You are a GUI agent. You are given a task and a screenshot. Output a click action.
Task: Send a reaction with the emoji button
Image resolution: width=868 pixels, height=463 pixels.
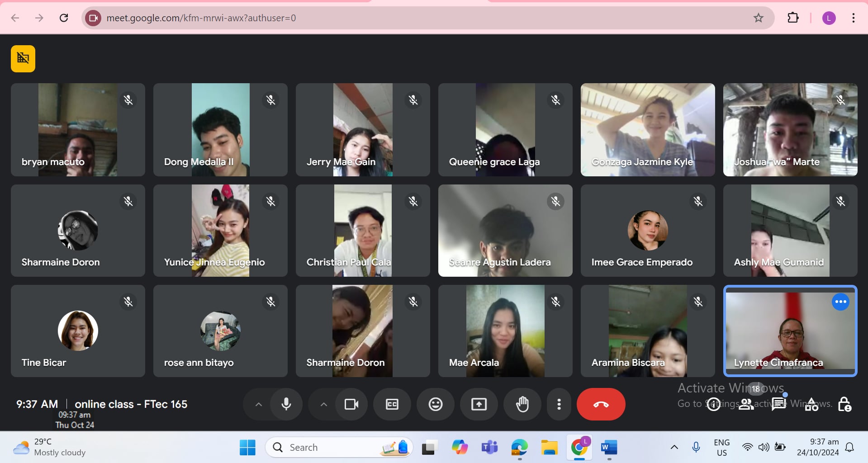pos(435,404)
